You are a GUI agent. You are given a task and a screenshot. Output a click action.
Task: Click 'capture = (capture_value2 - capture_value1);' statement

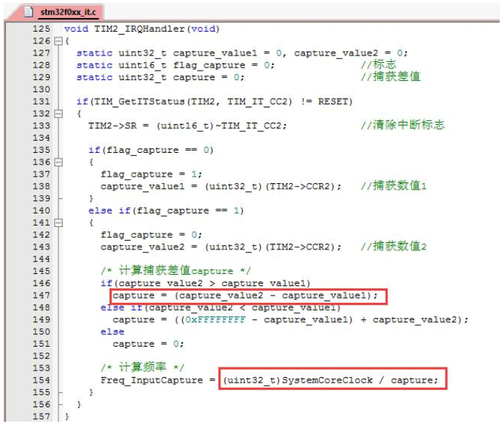(246, 296)
